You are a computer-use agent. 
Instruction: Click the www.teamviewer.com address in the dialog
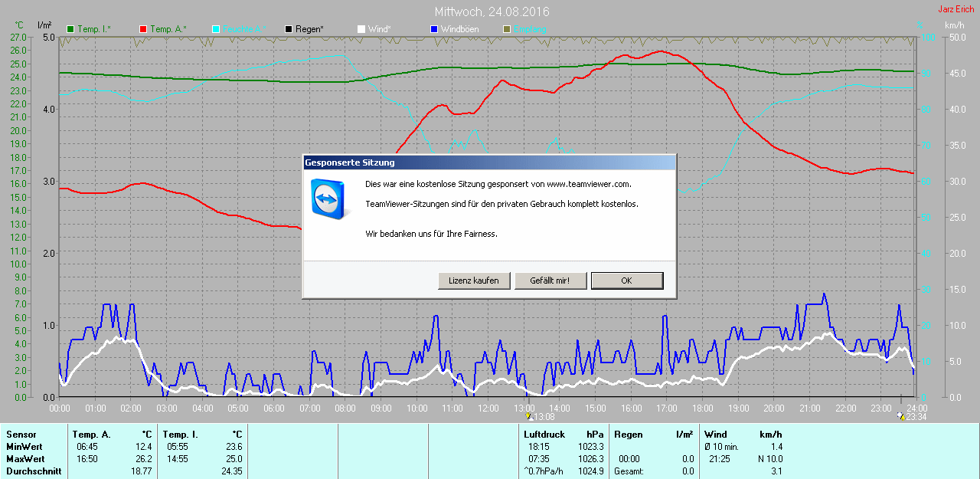click(589, 184)
